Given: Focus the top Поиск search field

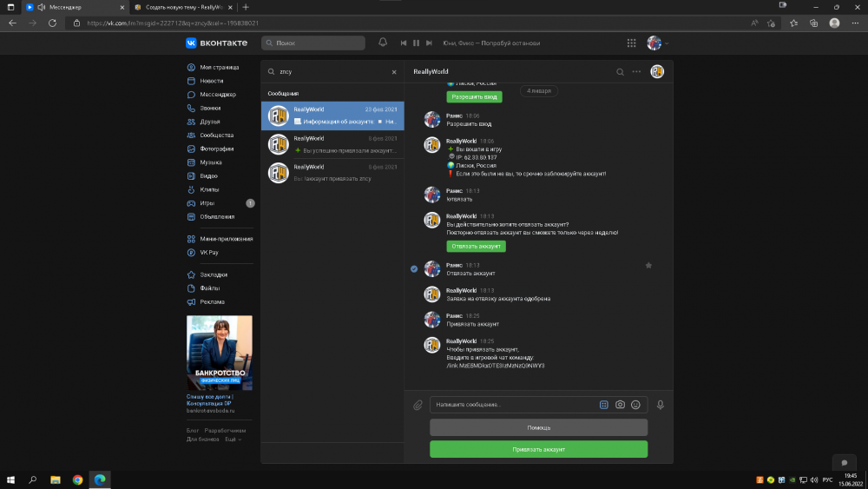Looking at the screenshot, I should click(x=313, y=43).
